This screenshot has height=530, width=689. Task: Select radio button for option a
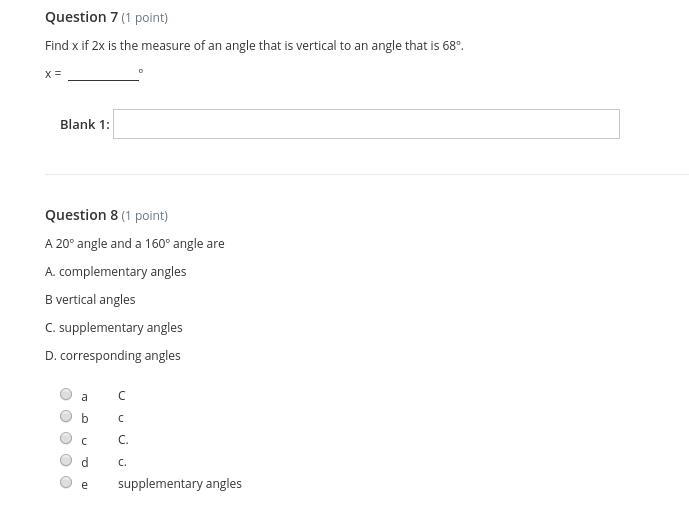(x=66, y=394)
